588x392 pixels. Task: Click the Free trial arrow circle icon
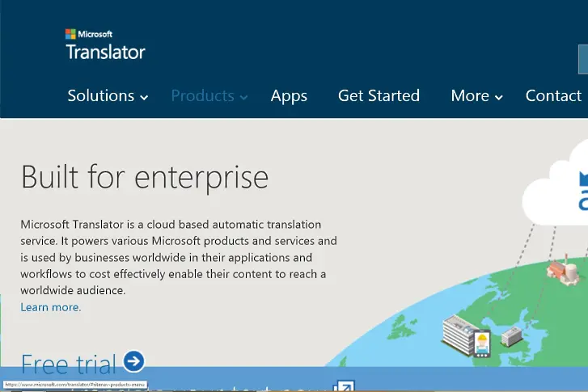(134, 361)
